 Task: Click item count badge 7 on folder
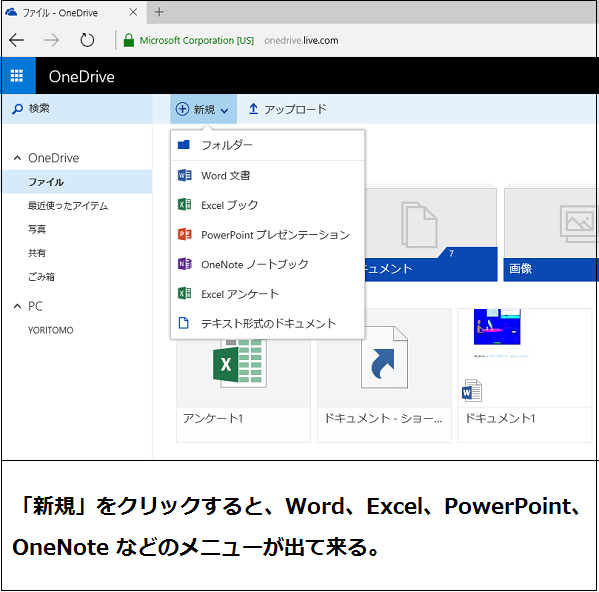tap(451, 253)
